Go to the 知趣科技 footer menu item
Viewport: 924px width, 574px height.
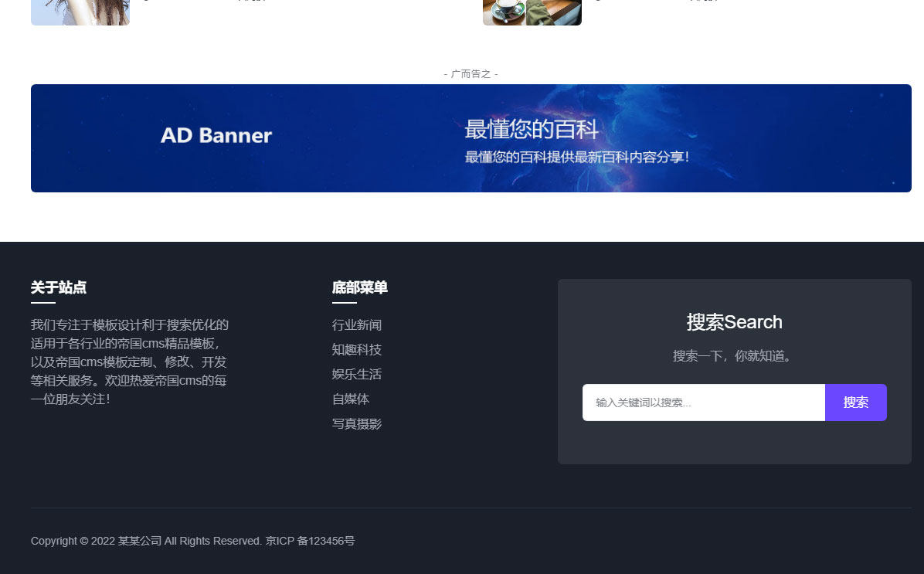(357, 350)
